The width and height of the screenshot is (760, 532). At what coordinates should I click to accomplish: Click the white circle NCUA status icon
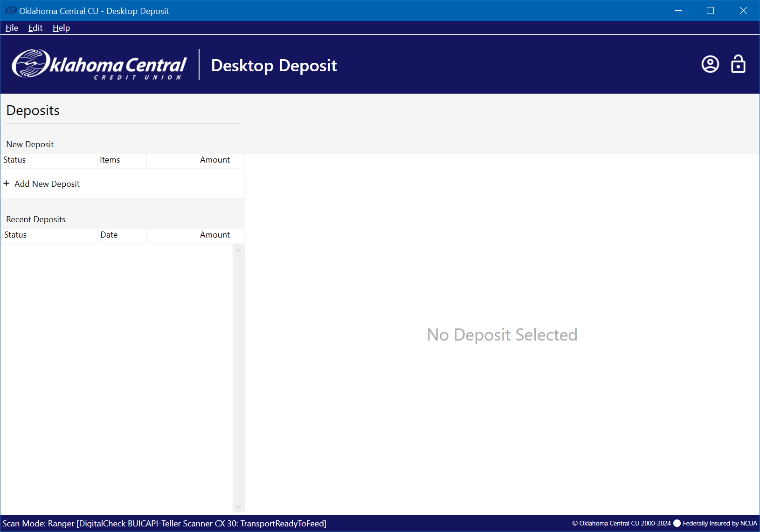coord(677,523)
